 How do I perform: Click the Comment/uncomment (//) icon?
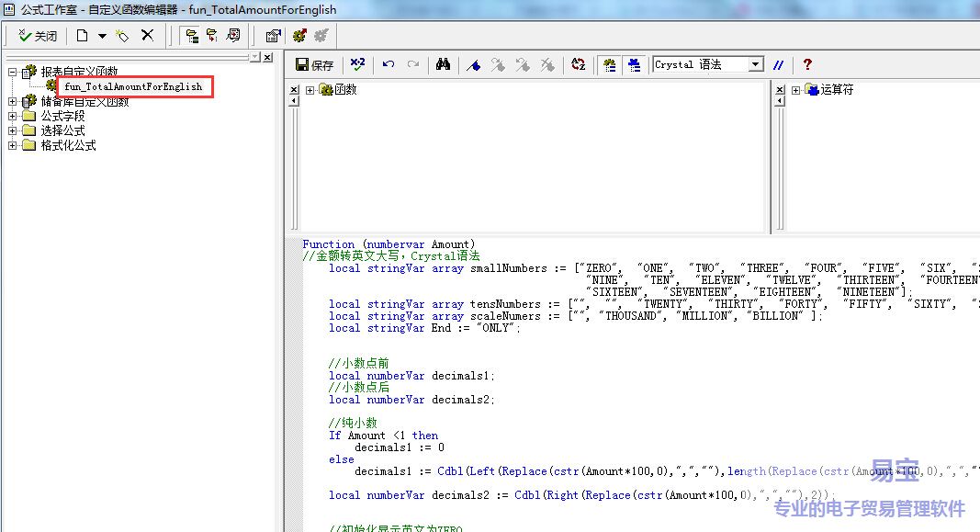779,64
